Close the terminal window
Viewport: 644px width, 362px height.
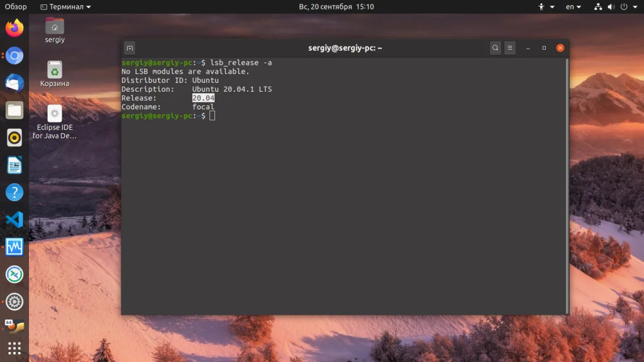(x=560, y=48)
